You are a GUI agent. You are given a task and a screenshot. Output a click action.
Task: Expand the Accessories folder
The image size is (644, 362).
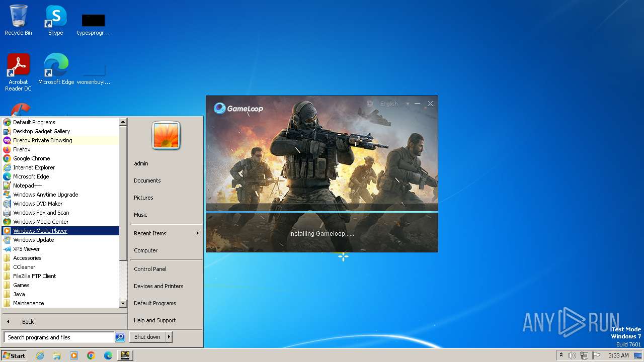[x=60, y=258]
